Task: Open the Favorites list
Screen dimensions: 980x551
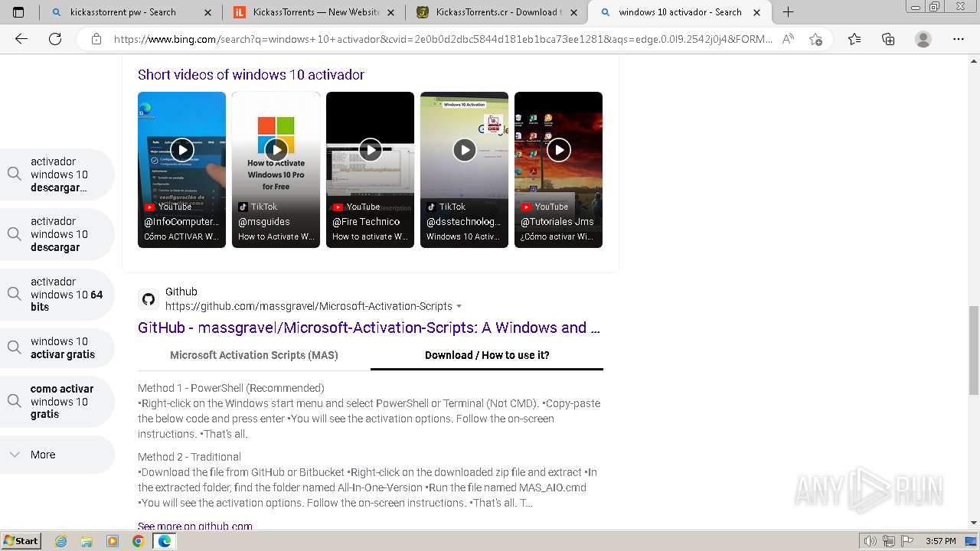Action: point(854,39)
